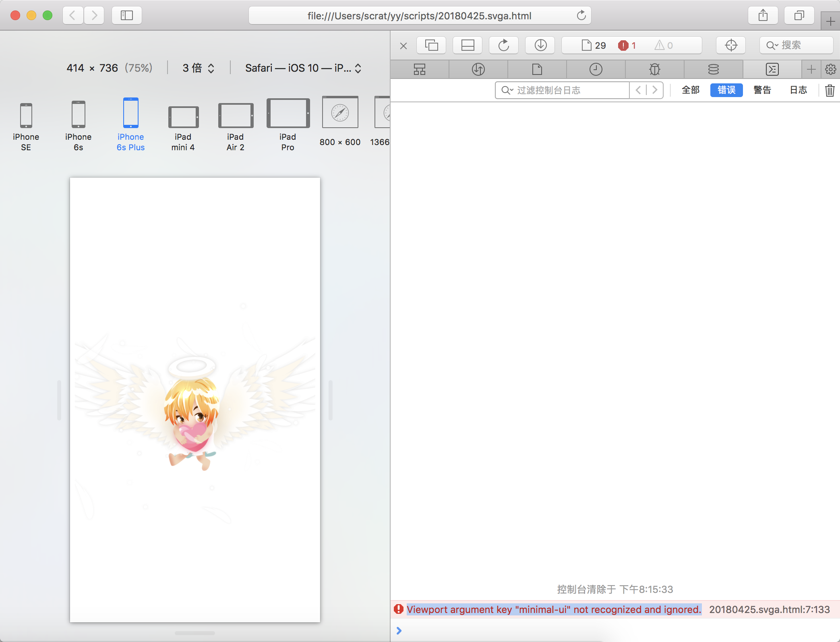Close the Web Inspector panel
Image resolution: width=840 pixels, height=642 pixels.
click(403, 46)
